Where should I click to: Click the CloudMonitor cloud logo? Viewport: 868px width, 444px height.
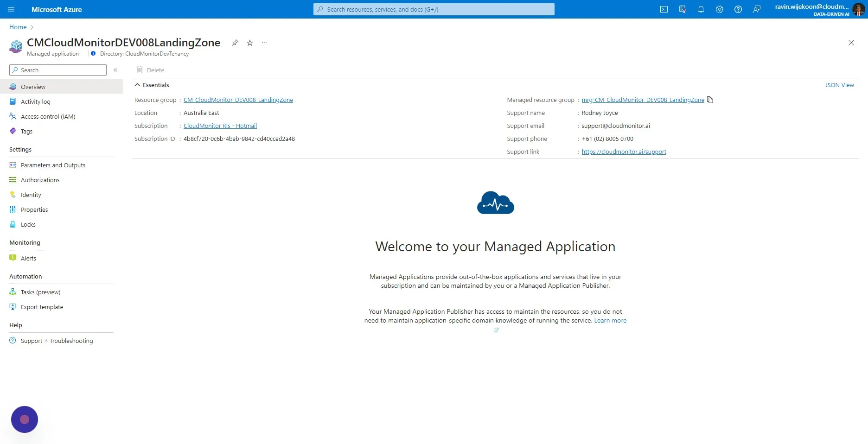[496, 203]
